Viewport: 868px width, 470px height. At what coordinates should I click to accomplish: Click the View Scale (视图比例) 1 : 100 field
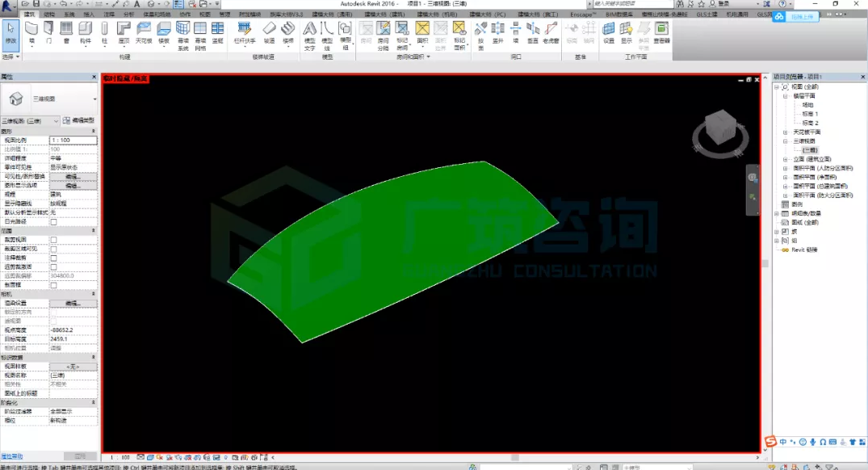(73, 141)
